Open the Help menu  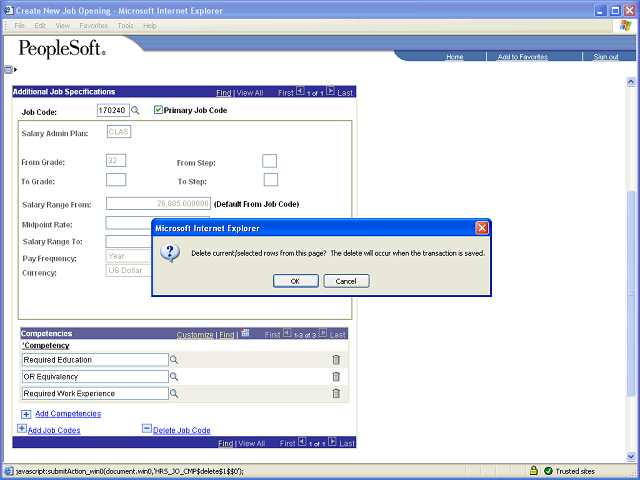[149, 26]
